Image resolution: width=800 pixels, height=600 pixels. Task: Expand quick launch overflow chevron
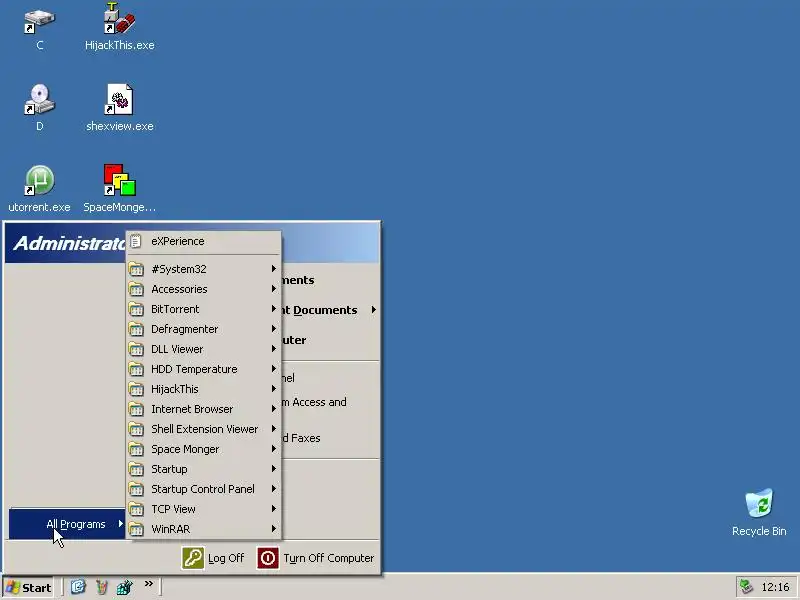click(x=148, y=584)
